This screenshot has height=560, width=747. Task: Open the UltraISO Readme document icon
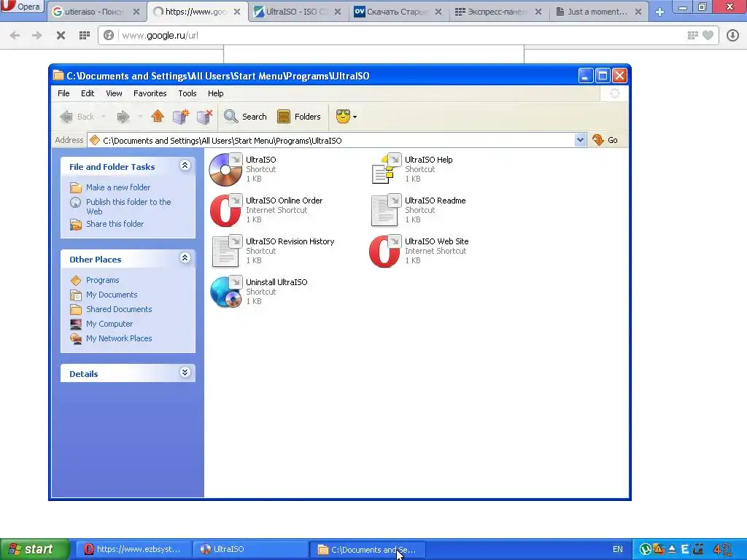coord(386,211)
